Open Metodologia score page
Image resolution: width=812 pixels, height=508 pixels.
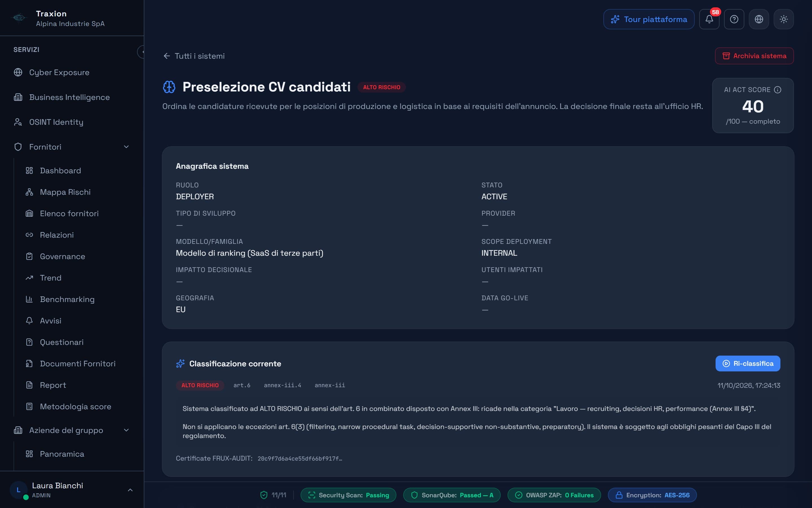[x=77, y=406]
